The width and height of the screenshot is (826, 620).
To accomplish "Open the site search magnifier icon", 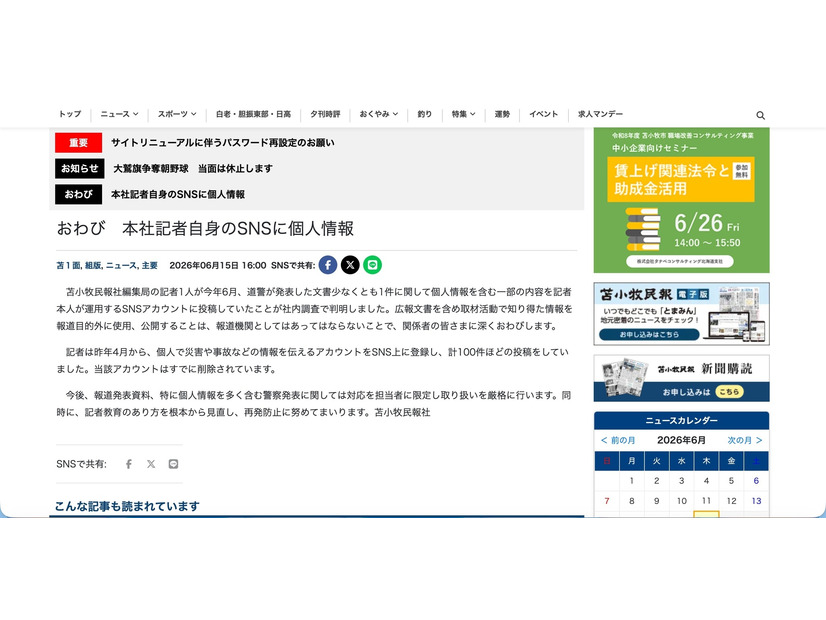I will [x=760, y=115].
